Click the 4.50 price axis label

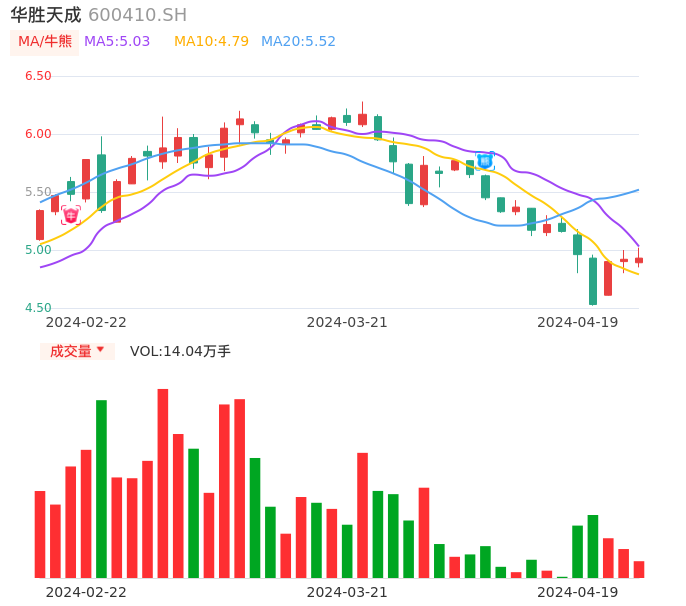pyautogui.click(x=38, y=308)
